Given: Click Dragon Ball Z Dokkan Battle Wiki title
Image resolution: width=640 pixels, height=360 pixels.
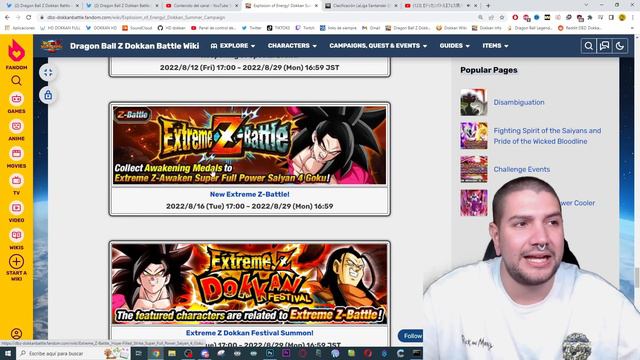Looking at the screenshot, I should pos(134,46).
